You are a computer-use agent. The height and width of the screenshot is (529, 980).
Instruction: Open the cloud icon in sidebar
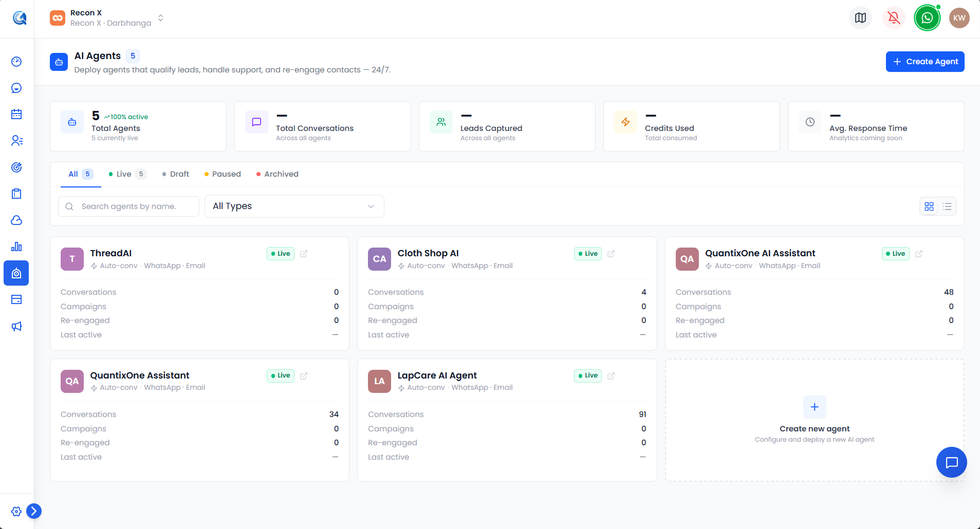[x=16, y=220]
